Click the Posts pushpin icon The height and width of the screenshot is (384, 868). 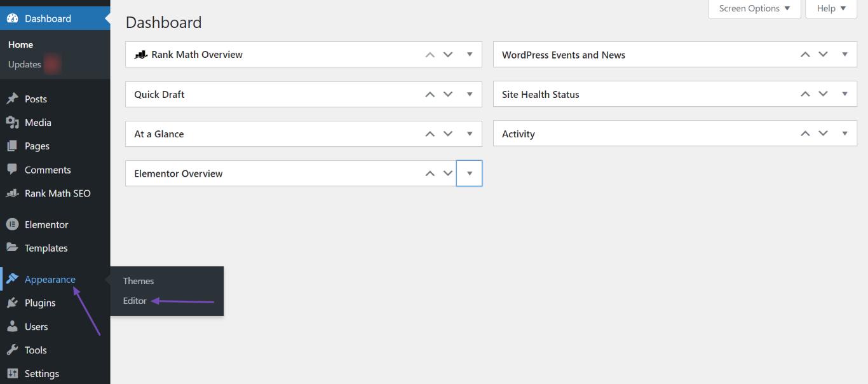(12, 99)
